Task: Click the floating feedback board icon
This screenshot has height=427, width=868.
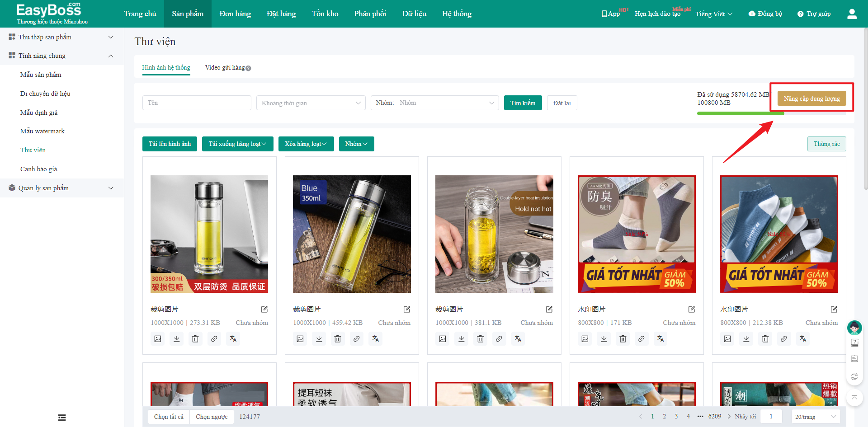Action: click(854, 359)
